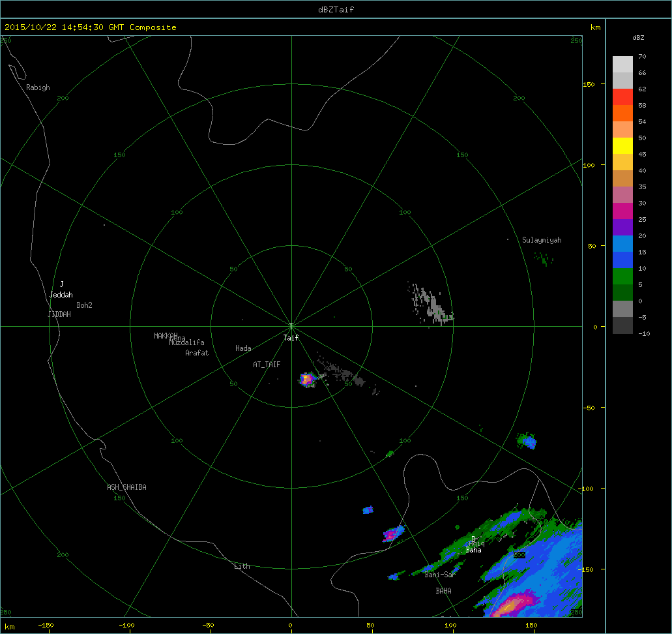672x634 pixels.
Task: Click the uppercase 'BAHA' label
Action: click(444, 591)
